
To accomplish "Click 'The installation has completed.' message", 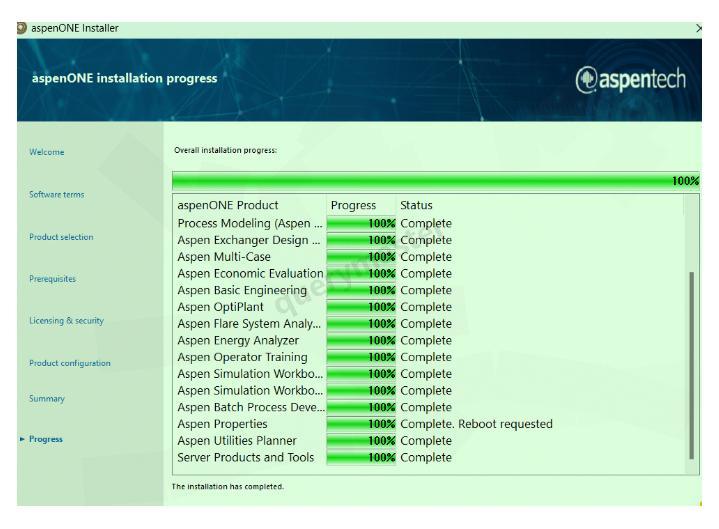I will 228,486.
